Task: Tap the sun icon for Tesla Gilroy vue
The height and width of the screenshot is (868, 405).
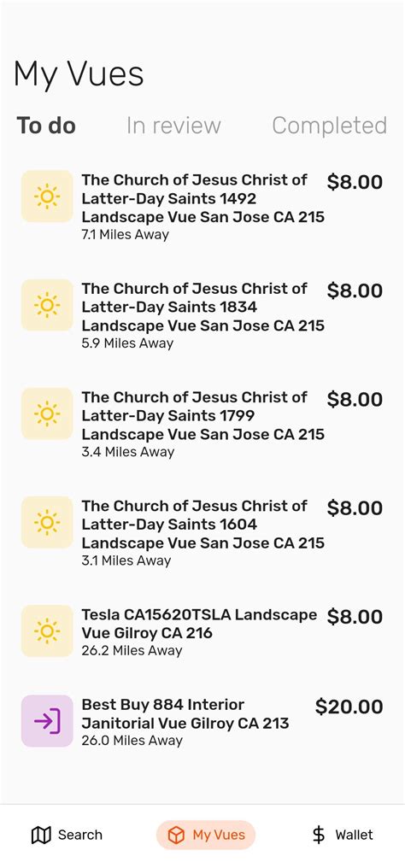Action: [x=47, y=631]
